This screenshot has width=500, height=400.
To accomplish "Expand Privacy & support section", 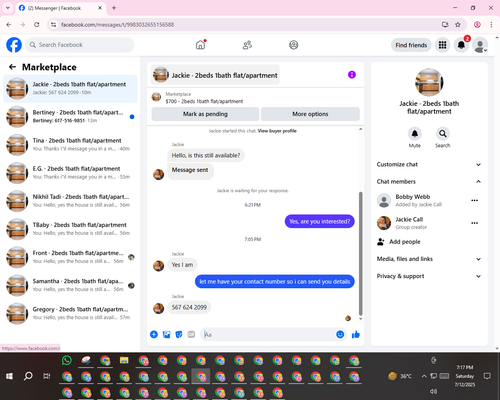I will (429, 276).
